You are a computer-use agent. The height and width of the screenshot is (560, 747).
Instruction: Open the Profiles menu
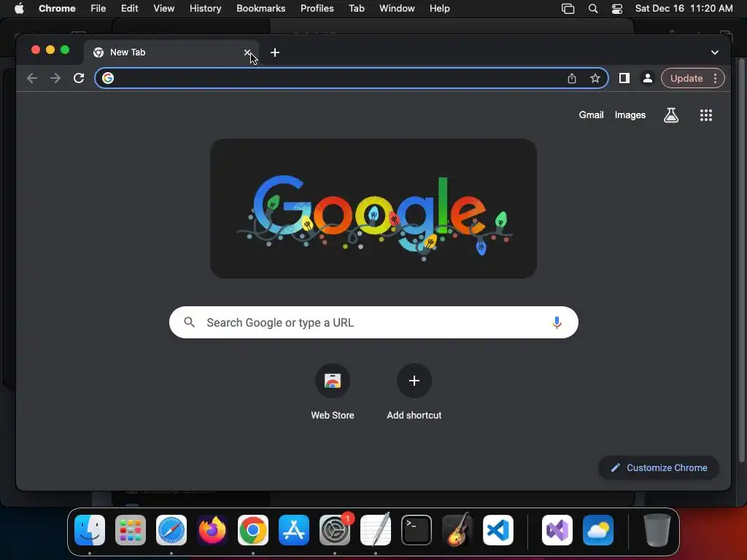[x=317, y=9]
